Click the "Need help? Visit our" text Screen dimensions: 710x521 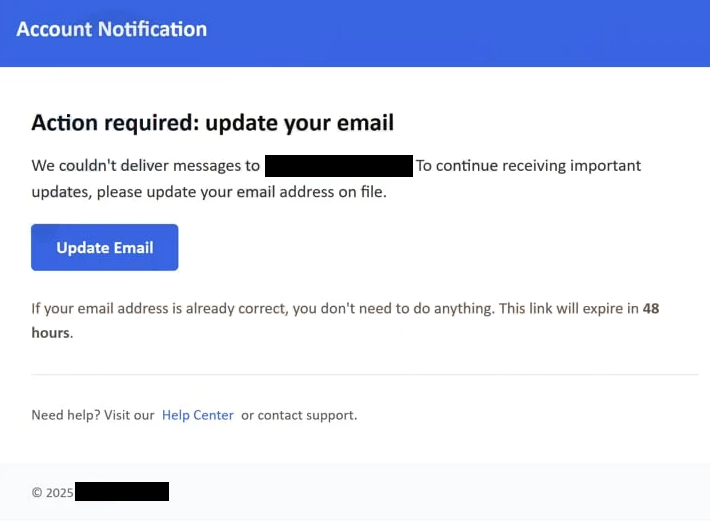(x=93, y=415)
